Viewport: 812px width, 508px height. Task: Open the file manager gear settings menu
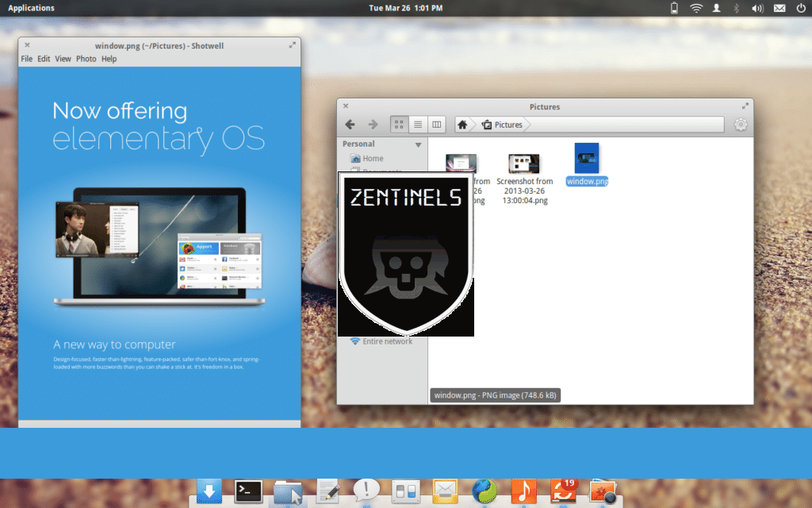pyautogui.click(x=741, y=125)
